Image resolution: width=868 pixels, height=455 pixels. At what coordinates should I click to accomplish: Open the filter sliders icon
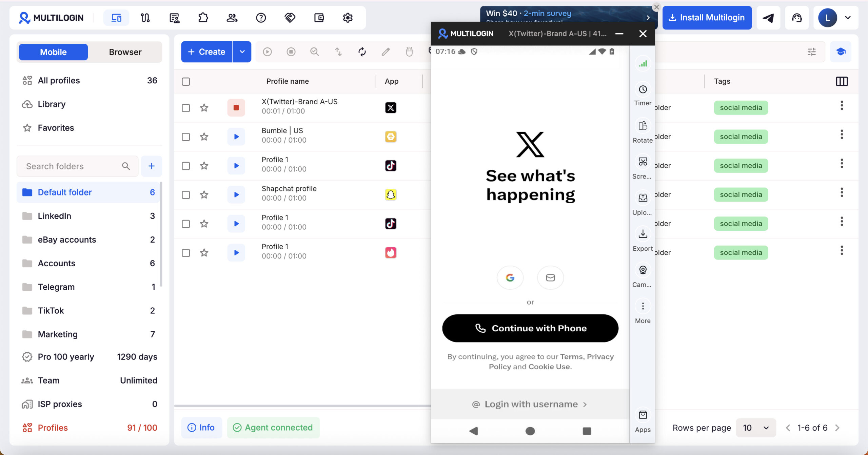(812, 52)
